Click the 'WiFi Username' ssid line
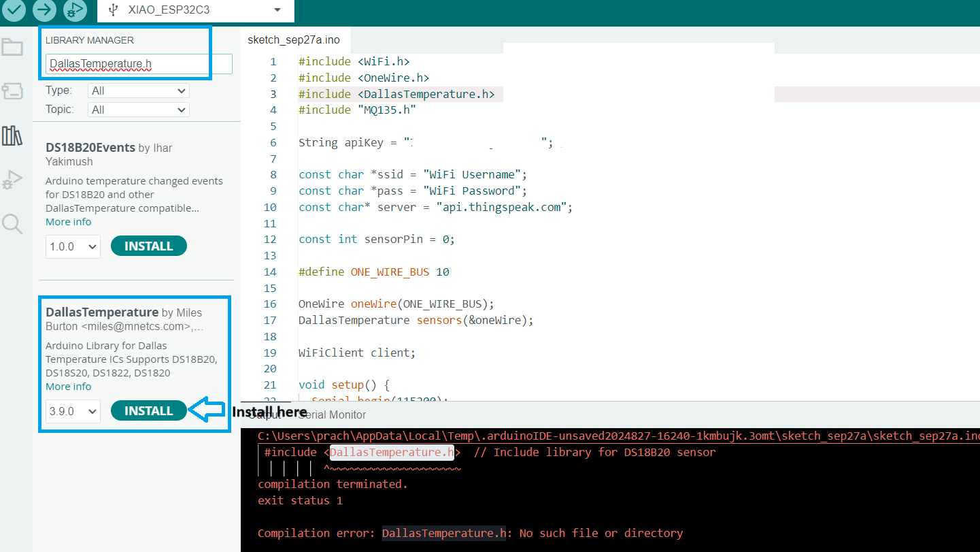 coord(413,174)
